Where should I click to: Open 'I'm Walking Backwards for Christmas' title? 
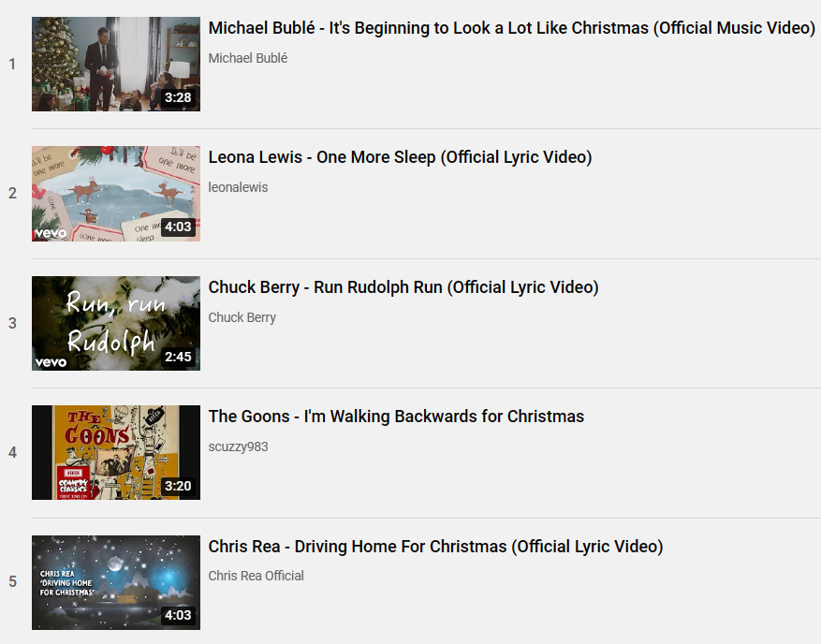pos(396,417)
